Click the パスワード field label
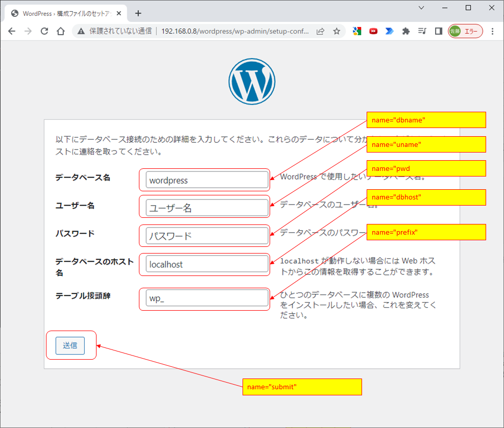This screenshot has width=504, height=428. tap(75, 234)
